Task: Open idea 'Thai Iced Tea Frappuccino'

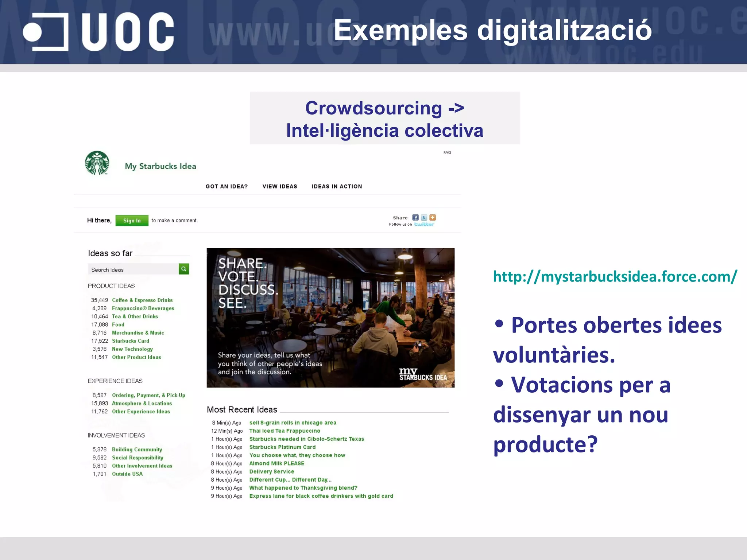Action: [x=285, y=431]
